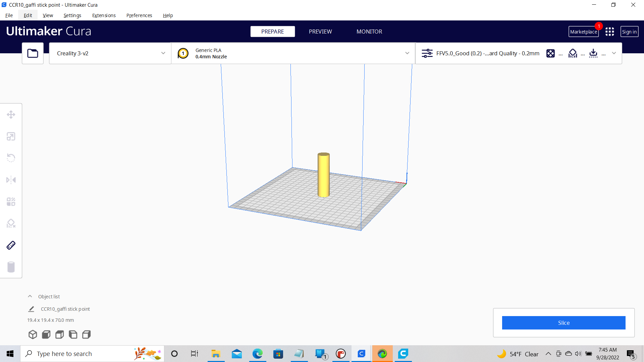Image resolution: width=644 pixels, height=362 pixels.
Task: Open the volume control in system tray
Action: (x=578, y=354)
